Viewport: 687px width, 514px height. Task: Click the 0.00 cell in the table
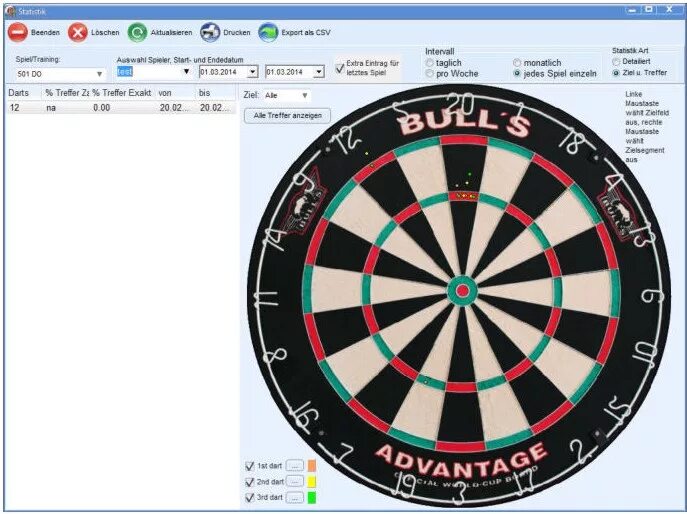pyautogui.click(x=101, y=108)
